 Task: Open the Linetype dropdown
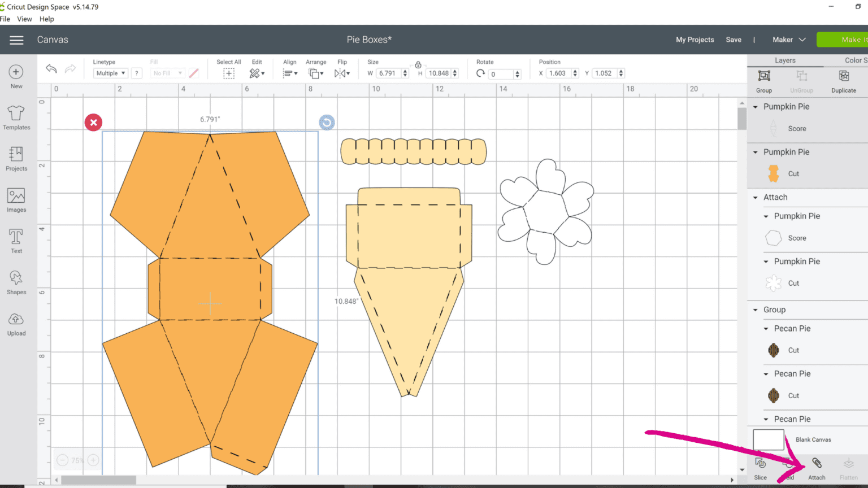click(x=110, y=73)
